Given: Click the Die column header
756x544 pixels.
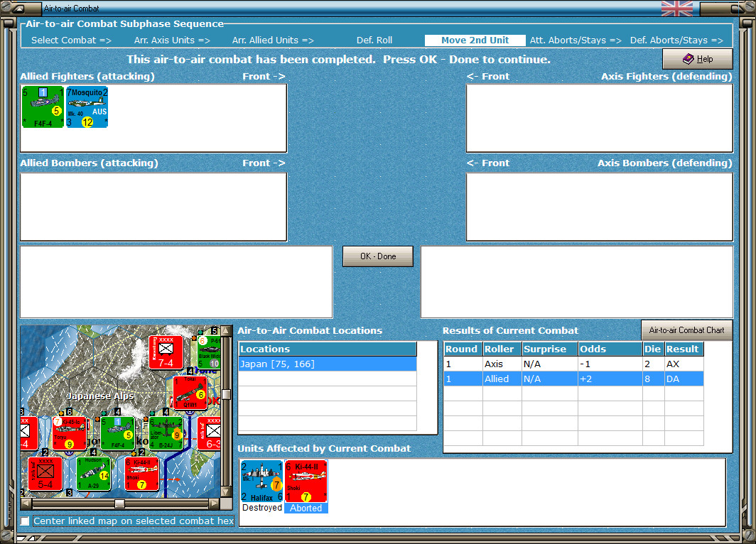Looking at the screenshot, I should (x=653, y=349).
